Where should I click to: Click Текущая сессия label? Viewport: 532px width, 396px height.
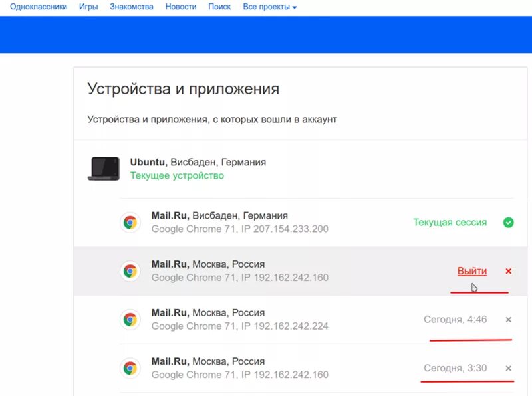(450, 223)
